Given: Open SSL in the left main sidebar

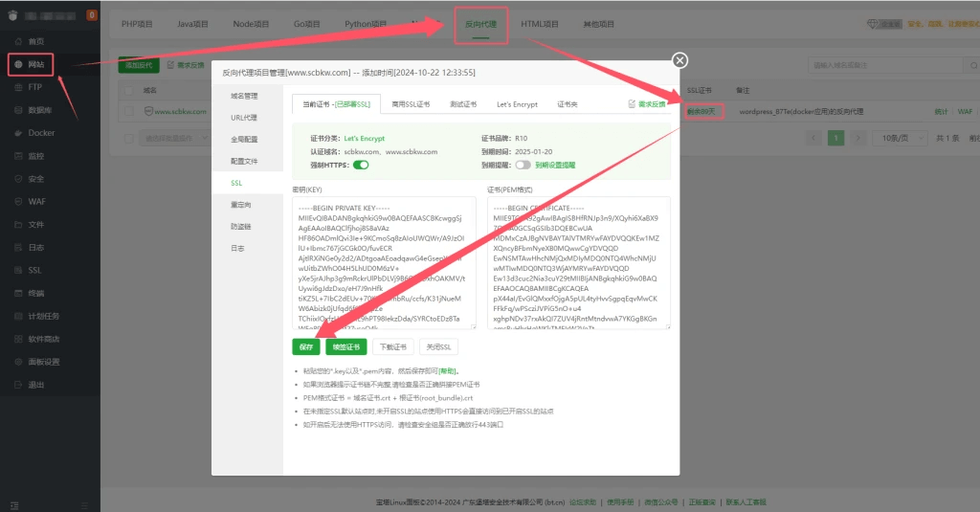Looking at the screenshot, I should [x=35, y=270].
